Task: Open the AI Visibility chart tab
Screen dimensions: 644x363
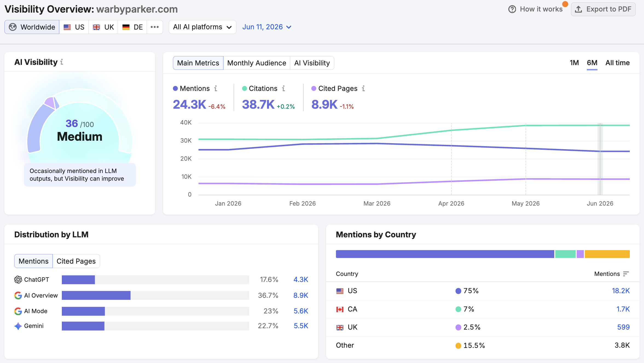Action: [x=312, y=63]
